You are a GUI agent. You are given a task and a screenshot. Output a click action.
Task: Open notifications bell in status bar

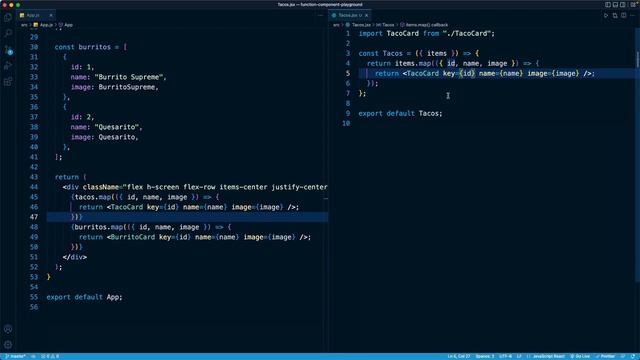[633, 356]
